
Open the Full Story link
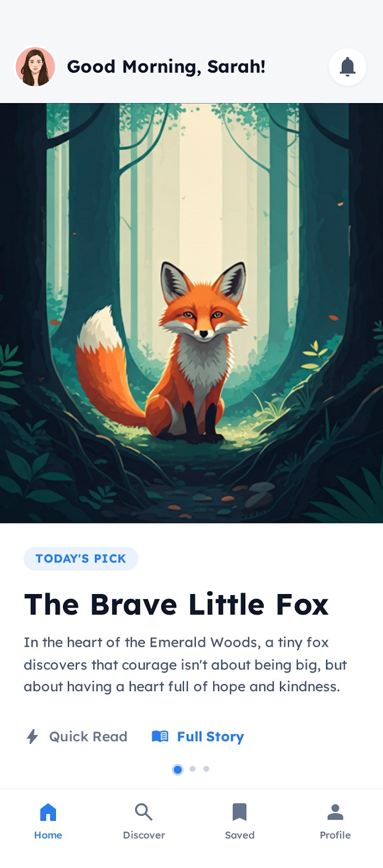(x=198, y=736)
